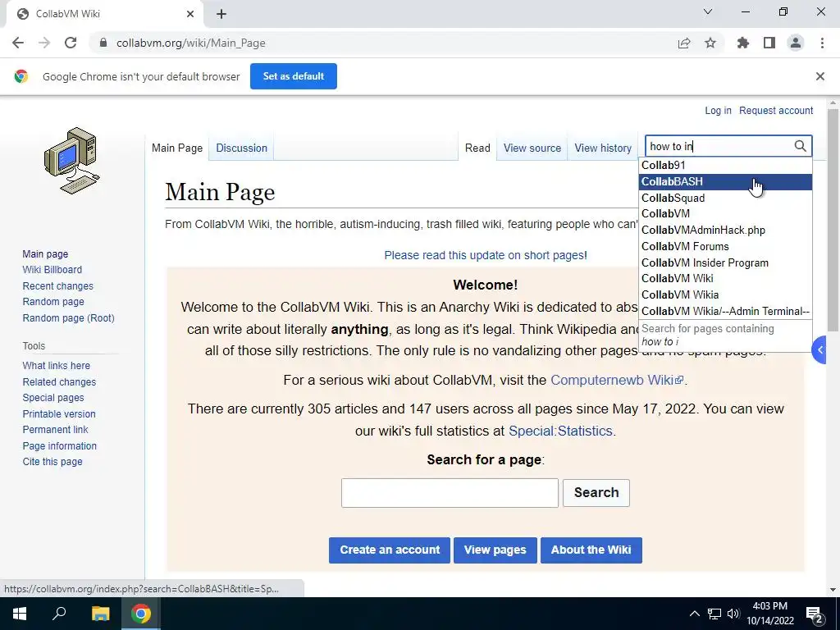Click the forward navigation arrow
The image size is (840, 630).
click(44, 43)
